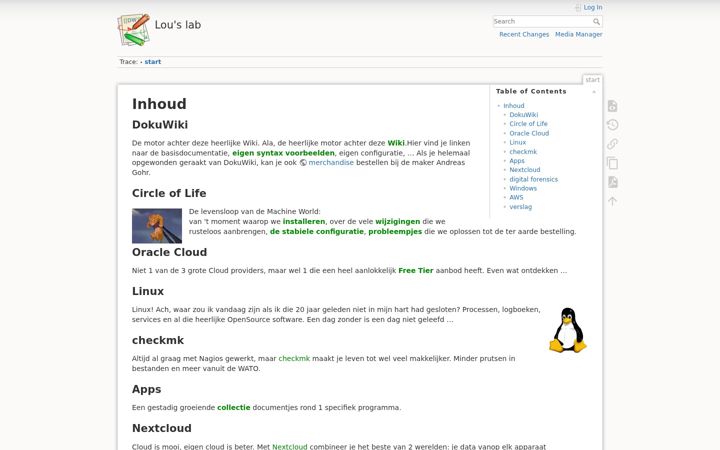Collapse the Table of Contents panel

tap(594, 92)
